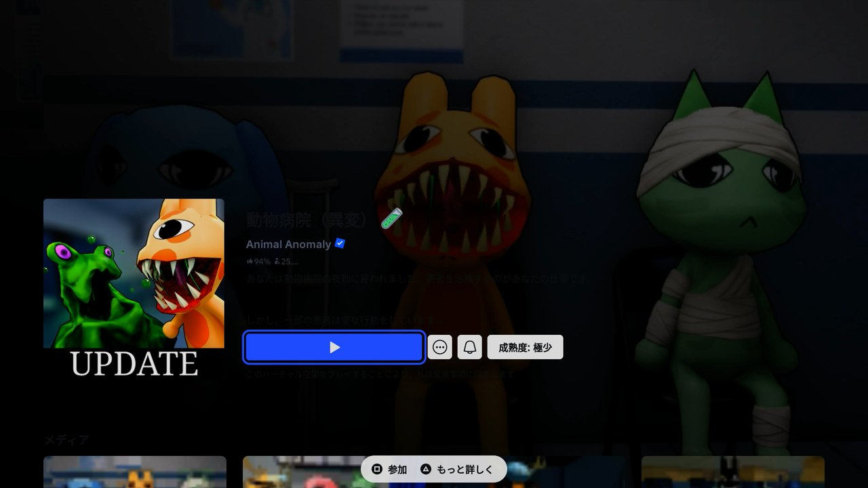The width and height of the screenshot is (868, 488).
Task: Open the three-dots more options button
Action: [x=440, y=347]
